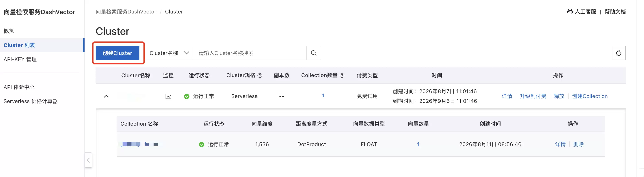
Task: Click the 2026年8月11日 08:56:46 creation time
Action: tap(490, 144)
